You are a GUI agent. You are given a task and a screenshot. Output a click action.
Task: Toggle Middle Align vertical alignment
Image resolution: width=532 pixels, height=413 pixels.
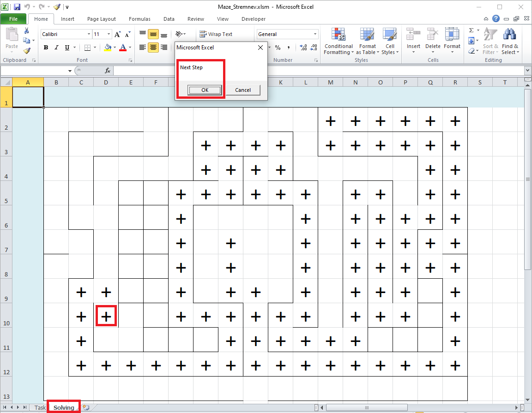pyautogui.click(x=153, y=34)
